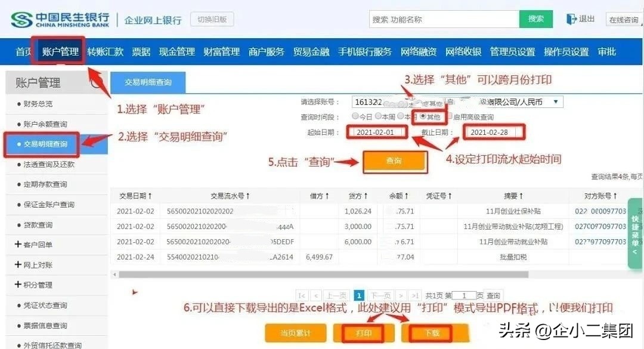Click the 下一页 pagination button
This screenshot has height=349, width=644.
click(380, 295)
